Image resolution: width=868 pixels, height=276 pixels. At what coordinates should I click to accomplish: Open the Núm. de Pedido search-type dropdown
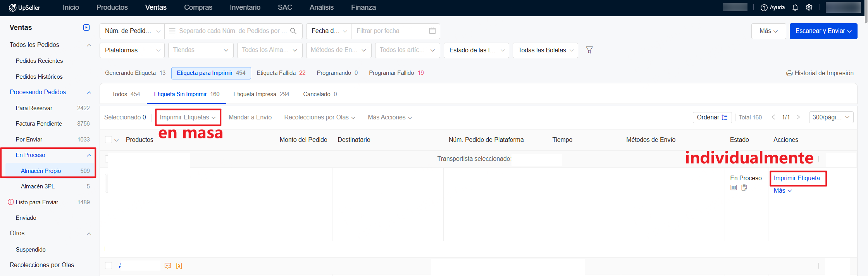(x=132, y=31)
